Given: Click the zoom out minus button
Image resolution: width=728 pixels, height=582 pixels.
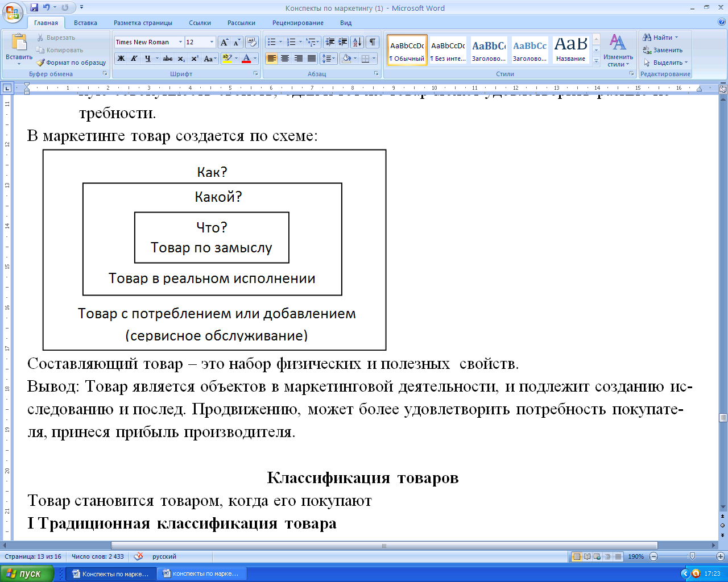Looking at the screenshot, I should pos(653,556).
